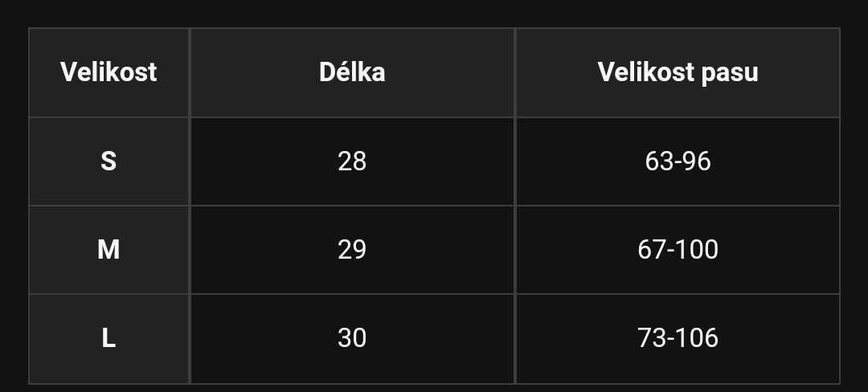
Task: Click the number 100 in M row
Action: tap(697, 250)
